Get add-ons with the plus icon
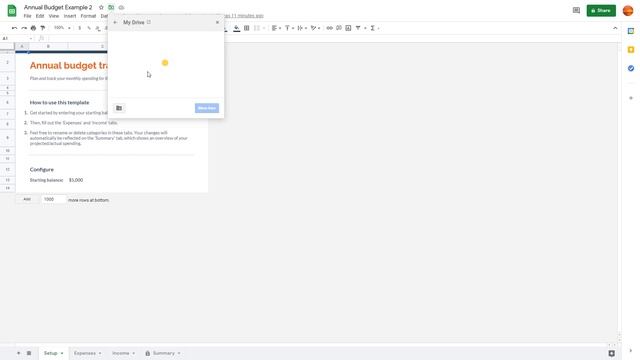The height and width of the screenshot is (360, 640). pos(631,98)
